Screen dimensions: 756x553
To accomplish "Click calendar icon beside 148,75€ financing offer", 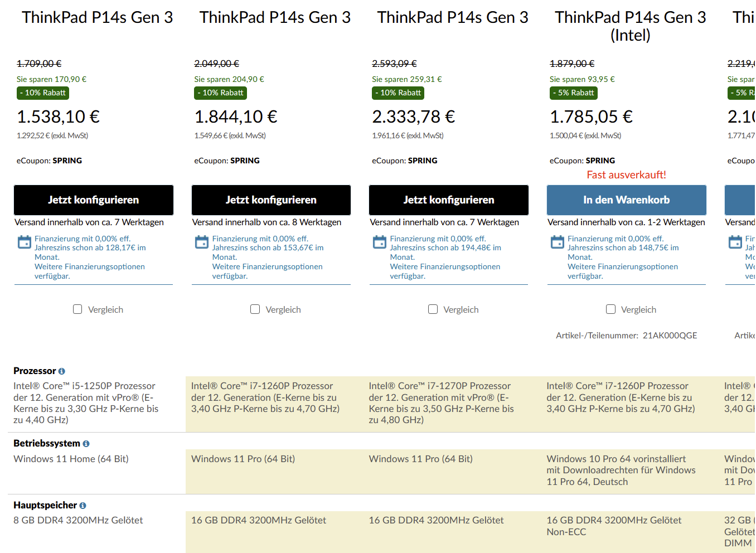I will 558,242.
